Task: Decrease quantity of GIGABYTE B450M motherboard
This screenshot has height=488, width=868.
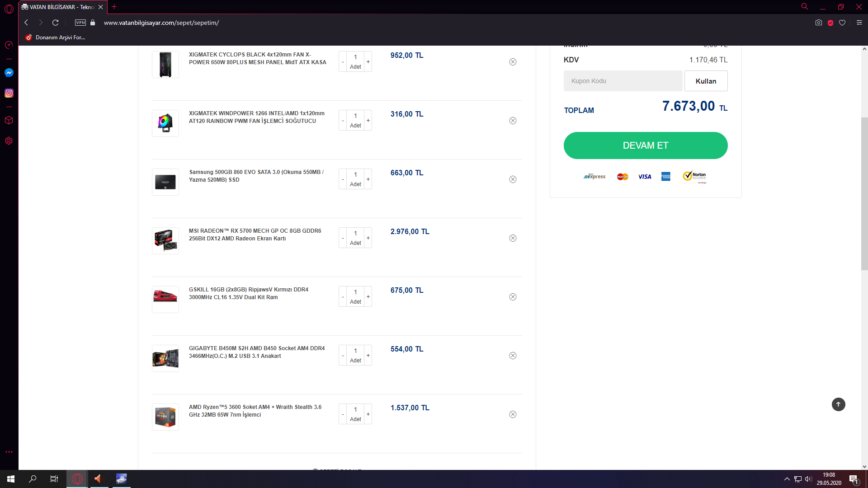Action: tap(343, 355)
